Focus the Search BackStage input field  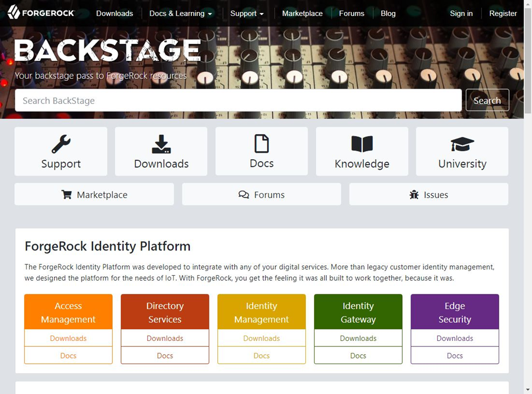click(x=238, y=101)
